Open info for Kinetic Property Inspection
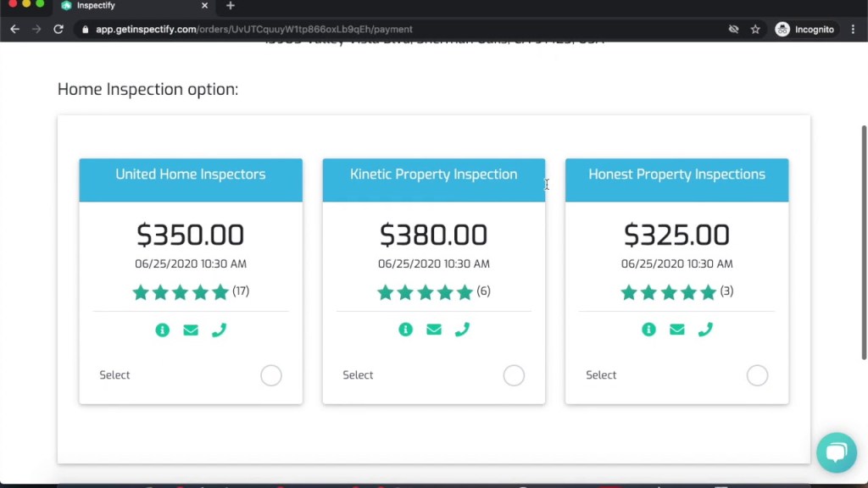868x488 pixels. coord(405,330)
